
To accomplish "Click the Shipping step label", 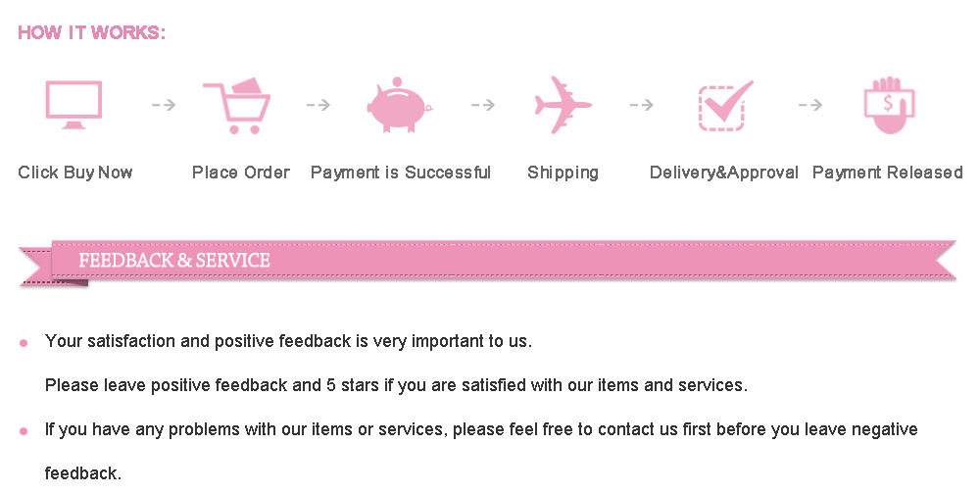I will 563,173.
